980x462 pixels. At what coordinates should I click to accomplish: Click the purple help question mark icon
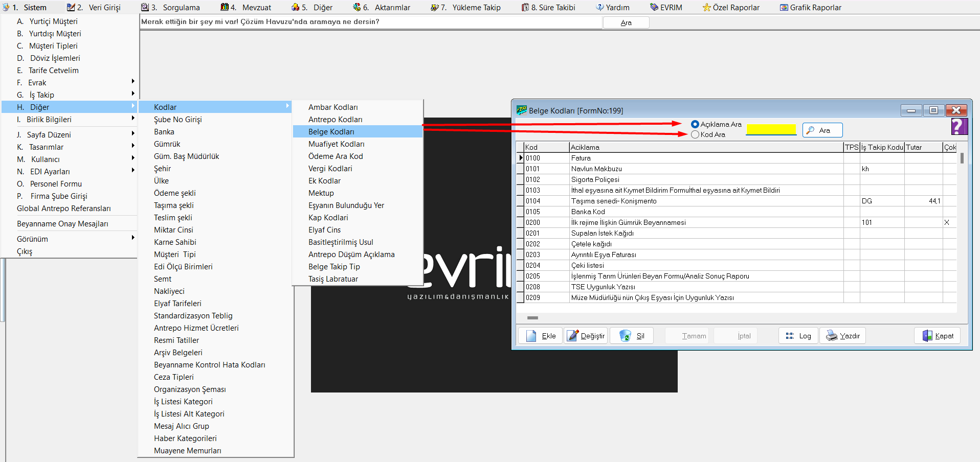959,126
